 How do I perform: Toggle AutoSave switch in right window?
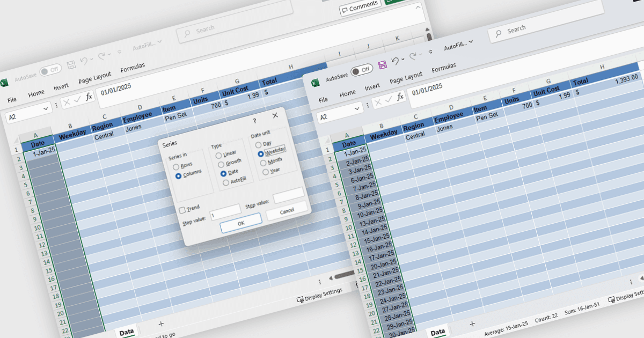click(362, 70)
